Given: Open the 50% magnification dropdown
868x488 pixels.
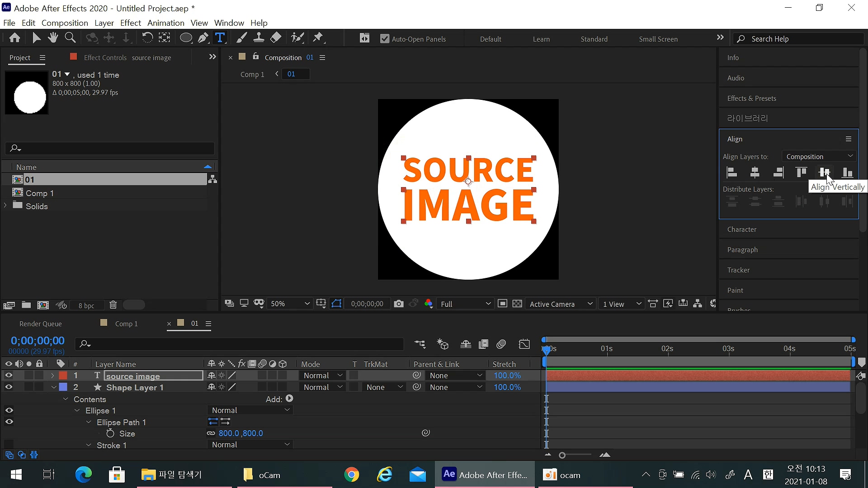Looking at the screenshot, I should point(290,304).
